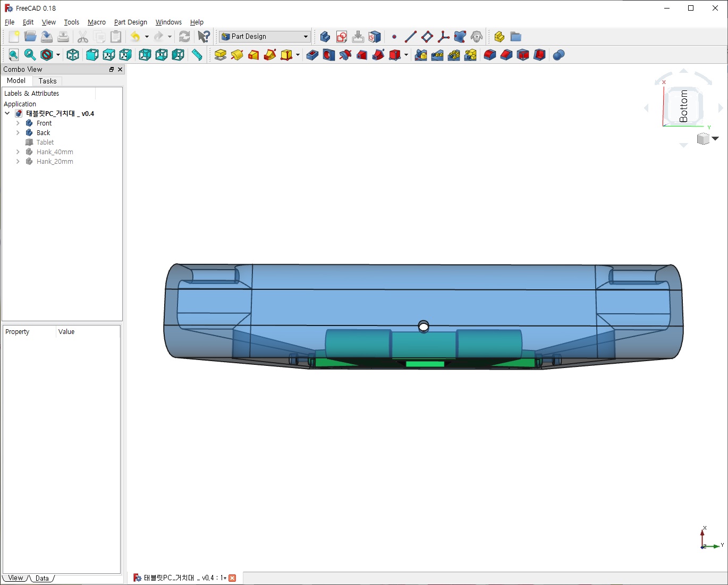Switch to the Data property tab
Screen dimensions: 728x585
42,578
